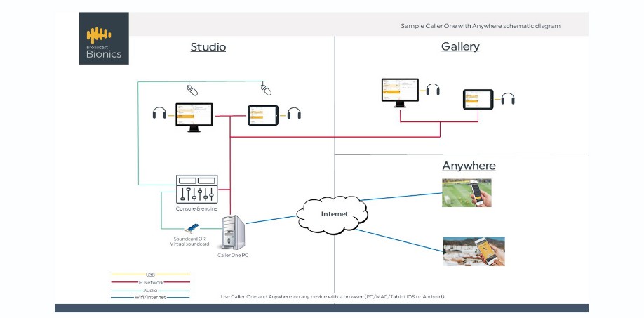Click the browser device footnote text
The width and height of the screenshot is (644, 318).
click(333, 296)
